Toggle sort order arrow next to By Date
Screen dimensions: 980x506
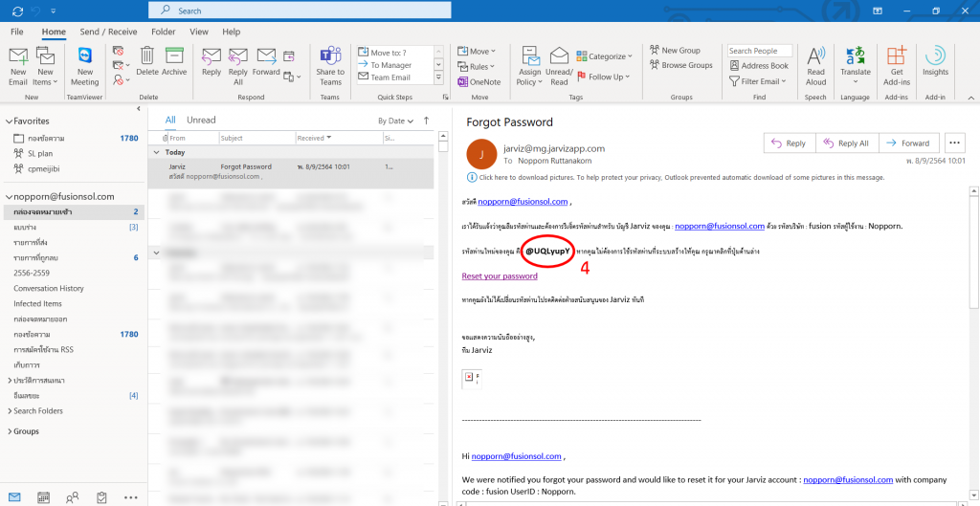click(x=427, y=121)
